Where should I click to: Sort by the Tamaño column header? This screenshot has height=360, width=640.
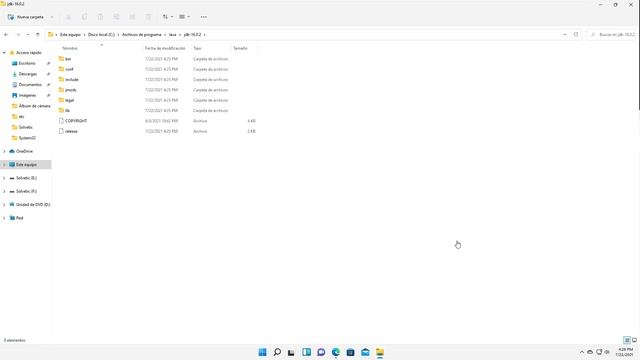[x=240, y=48]
